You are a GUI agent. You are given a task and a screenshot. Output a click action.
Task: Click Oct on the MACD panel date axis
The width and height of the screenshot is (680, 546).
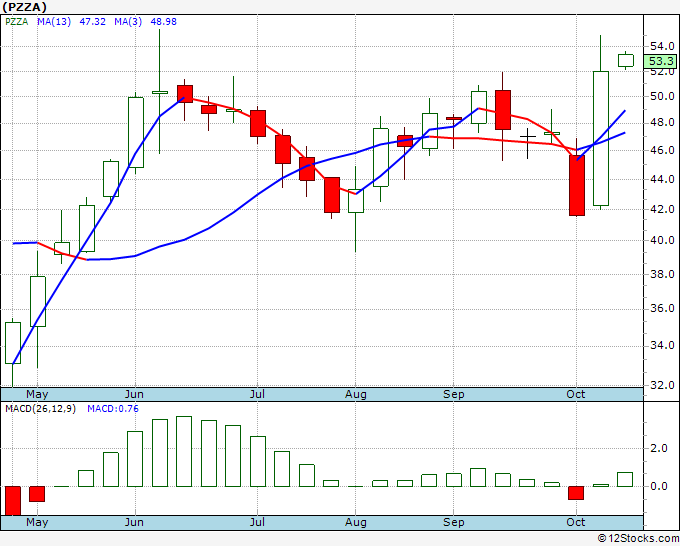[576, 523]
